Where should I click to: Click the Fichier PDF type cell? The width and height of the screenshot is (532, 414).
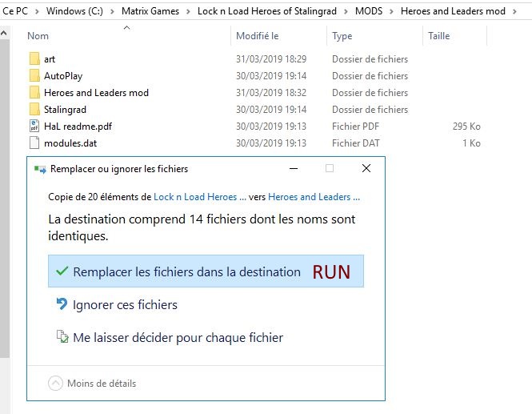coord(355,127)
